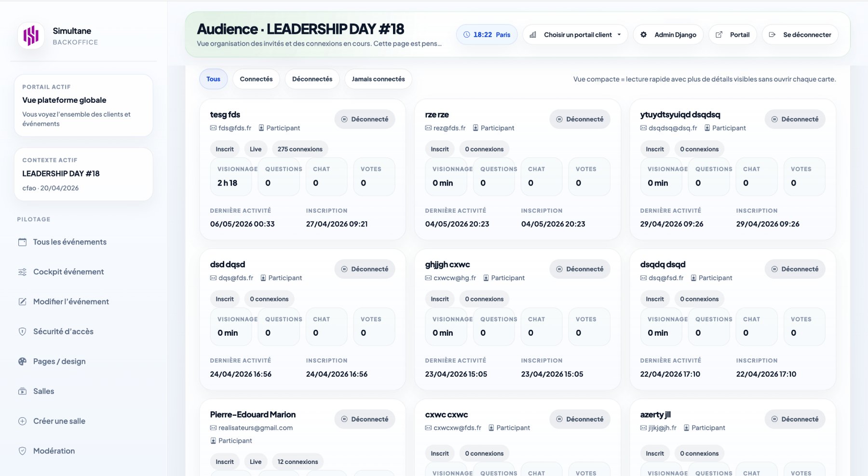
Task: Click the date 06/05/2026 00:33
Action: (x=242, y=224)
